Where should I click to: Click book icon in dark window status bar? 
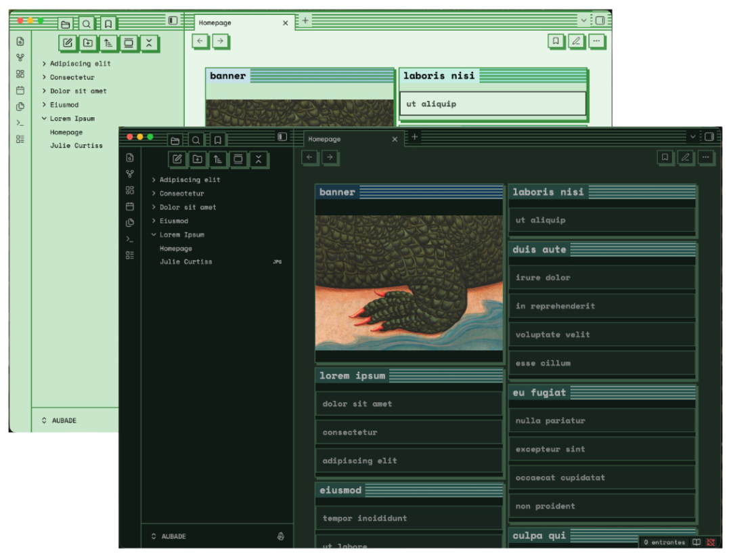coord(696,542)
